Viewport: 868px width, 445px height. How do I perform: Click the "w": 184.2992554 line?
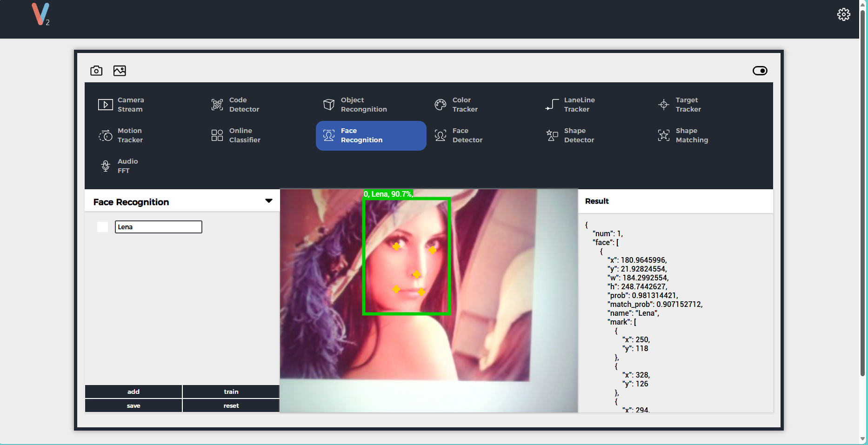(638, 278)
